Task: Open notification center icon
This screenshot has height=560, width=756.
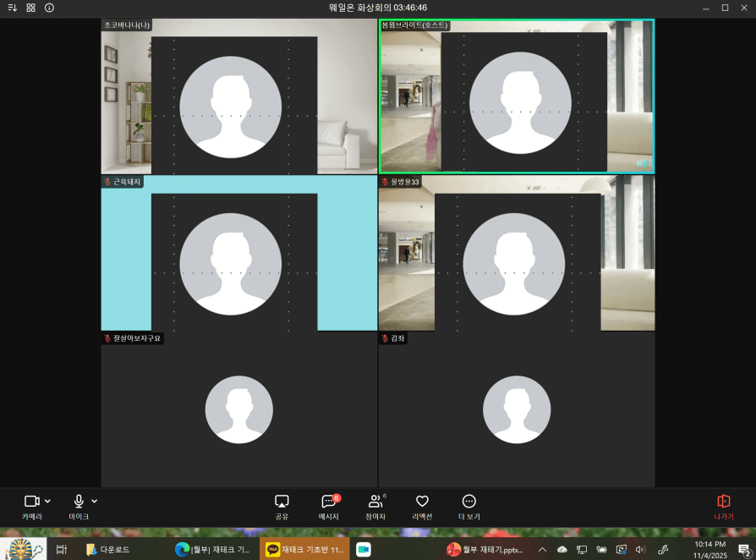Action: pyautogui.click(x=744, y=549)
